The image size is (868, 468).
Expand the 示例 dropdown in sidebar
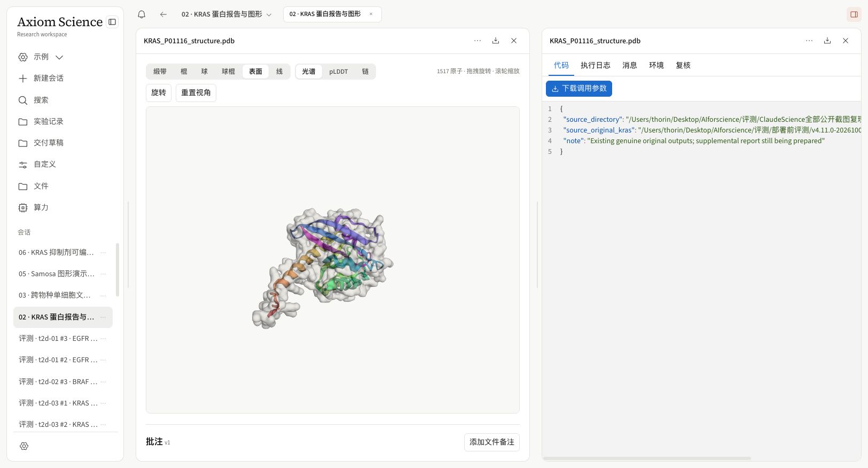[x=59, y=57]
